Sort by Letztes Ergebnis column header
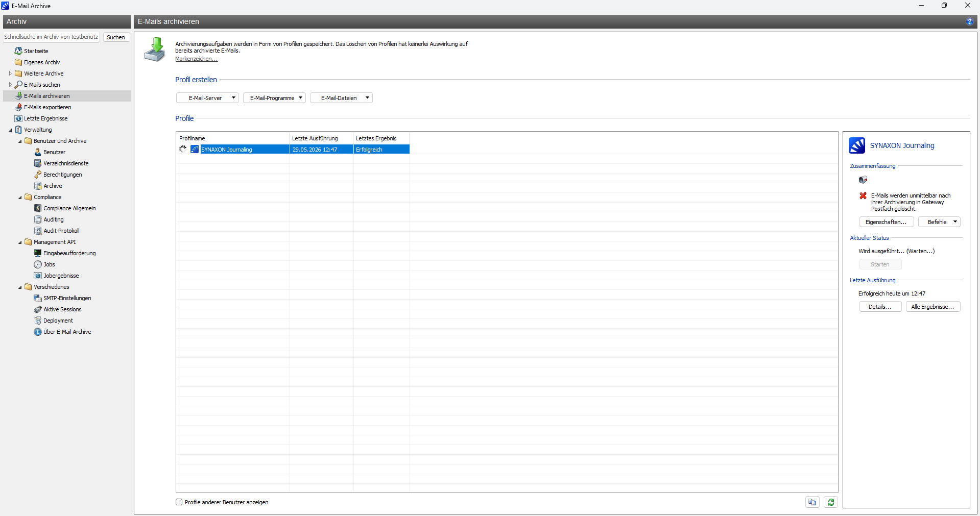Viewport: 980px width, 516px height. click(x=381, y=138)
